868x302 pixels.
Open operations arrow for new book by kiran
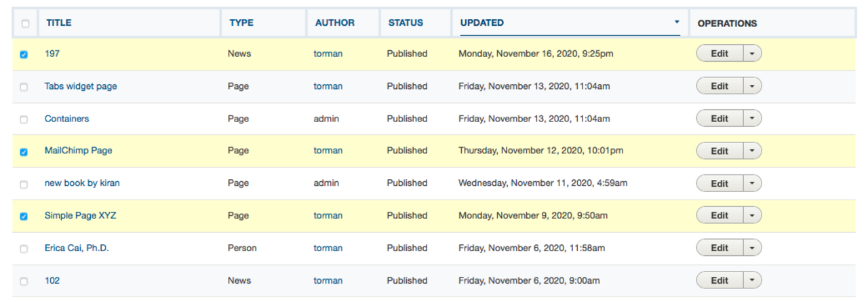click(x=752, y=183)
